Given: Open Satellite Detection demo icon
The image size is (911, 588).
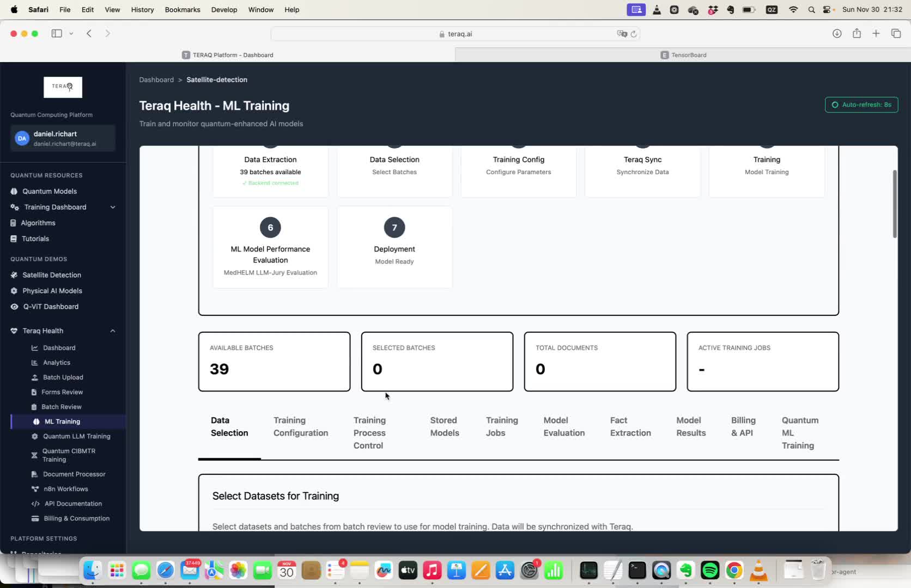Looking at the screenshot, I should tap(14, 275).
